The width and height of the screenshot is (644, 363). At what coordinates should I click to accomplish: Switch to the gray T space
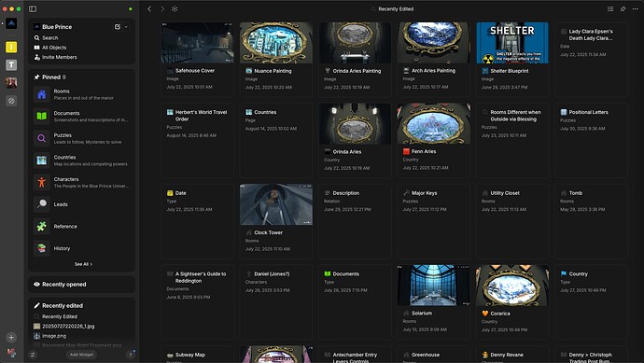pos(11,65)
